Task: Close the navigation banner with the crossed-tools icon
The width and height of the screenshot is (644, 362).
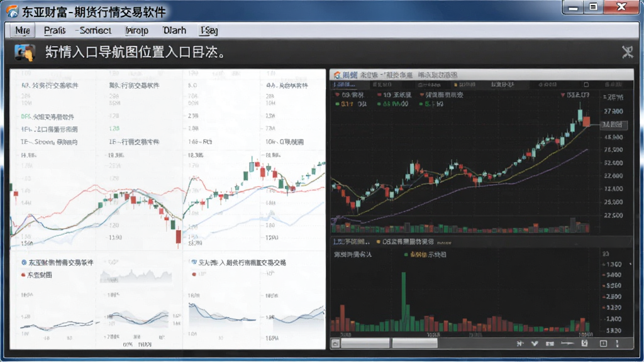Action: coord(627,52)
